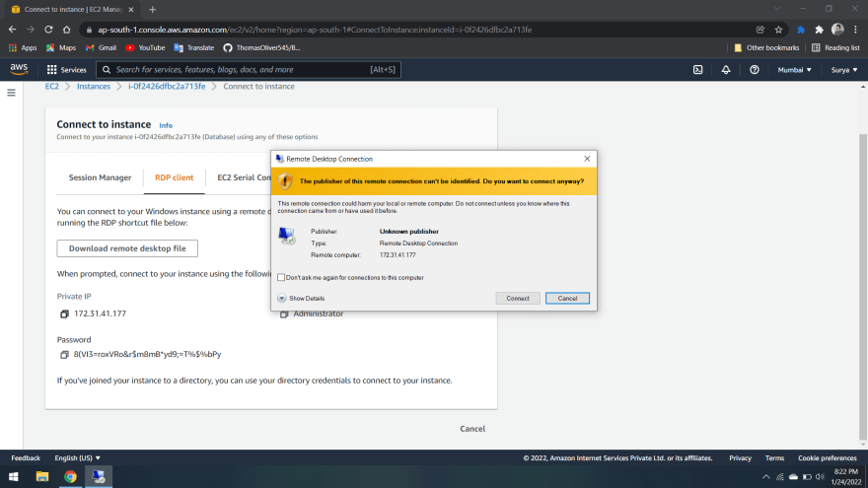Open the Translate bookmark
The image size is (868, 488).
click(193, 47)
